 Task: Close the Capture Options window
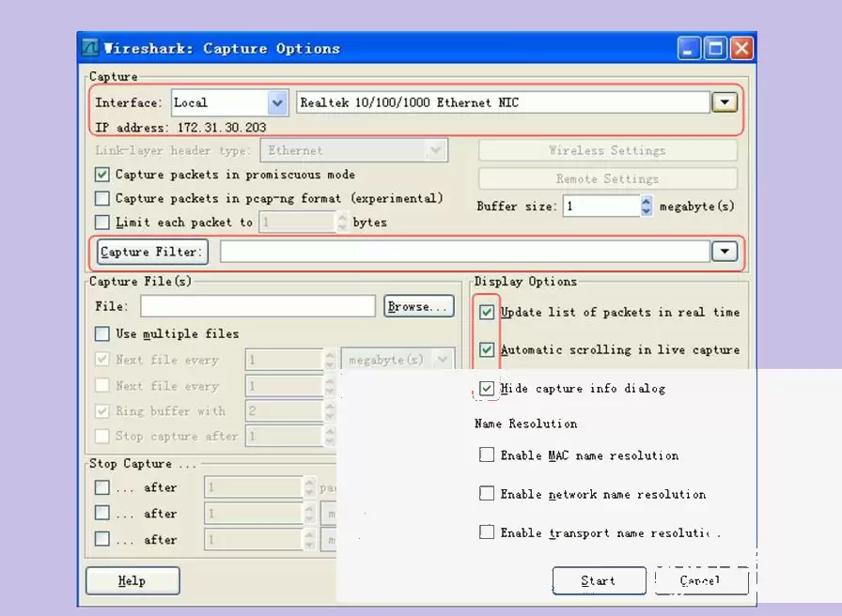741,49
